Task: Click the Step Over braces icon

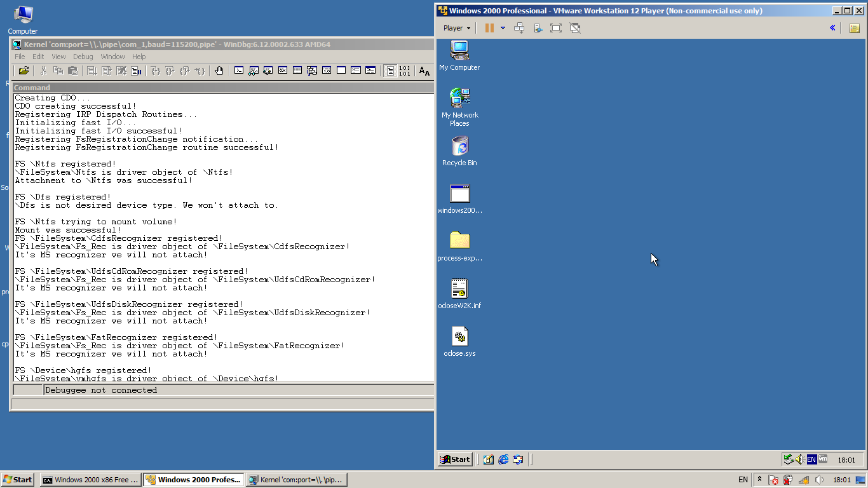Action: tap(170, 71)
